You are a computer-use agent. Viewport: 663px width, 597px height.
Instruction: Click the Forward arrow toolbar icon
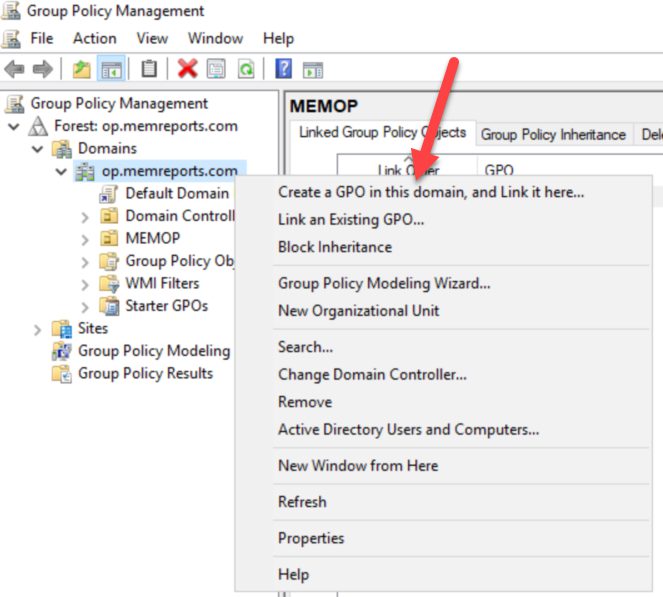(x=43, y=69)
